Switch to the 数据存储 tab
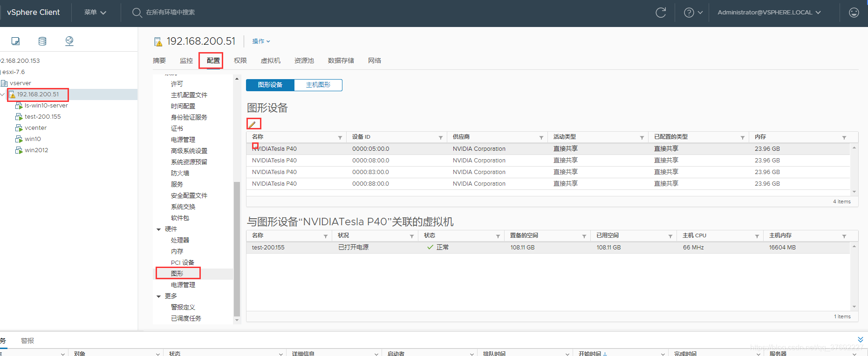The height and width of the screenshot is (356, 868). (x=341, y=60)
